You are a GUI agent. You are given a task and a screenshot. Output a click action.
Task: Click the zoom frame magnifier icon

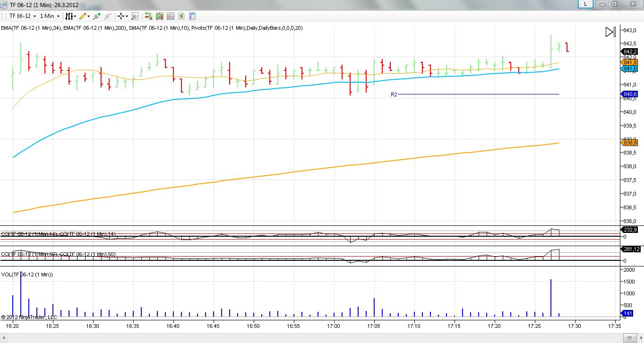click(135, 16)
